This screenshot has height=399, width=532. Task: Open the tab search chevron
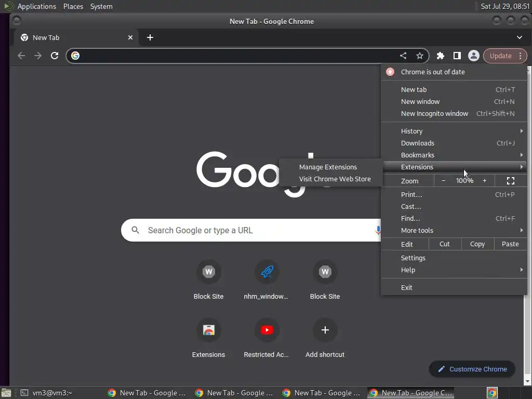pos(520,37)
